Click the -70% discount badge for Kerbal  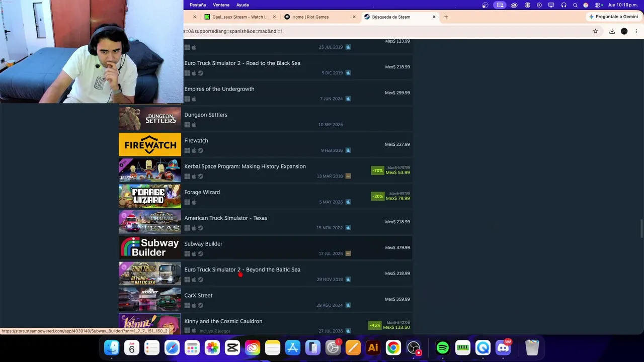377,170
